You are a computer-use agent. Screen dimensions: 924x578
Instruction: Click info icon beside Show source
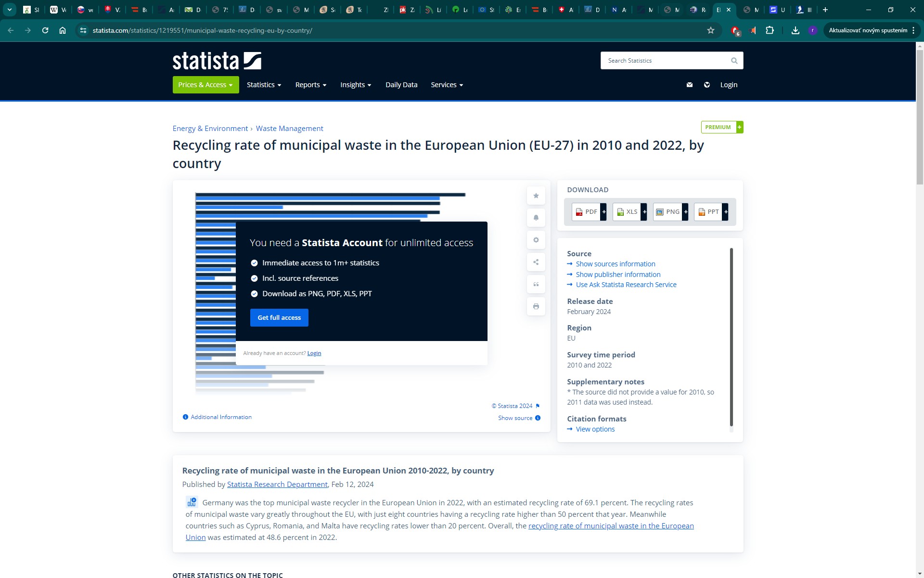(x=538, y=418)
